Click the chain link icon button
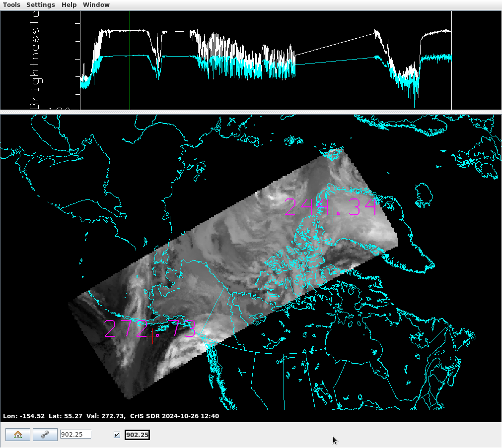The height and width of the screenshot is (448, 502). [x=45, y=435]
